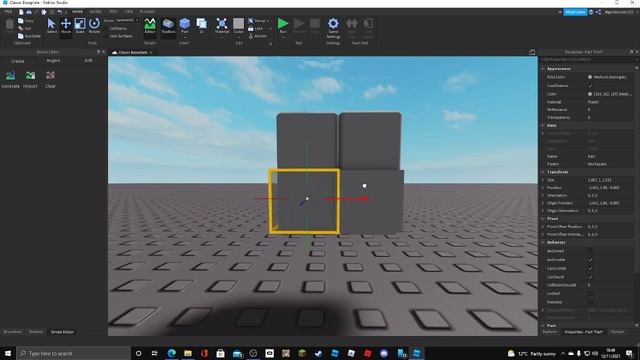Click the new file icon in quick access bar

click(x=21, y=12)
